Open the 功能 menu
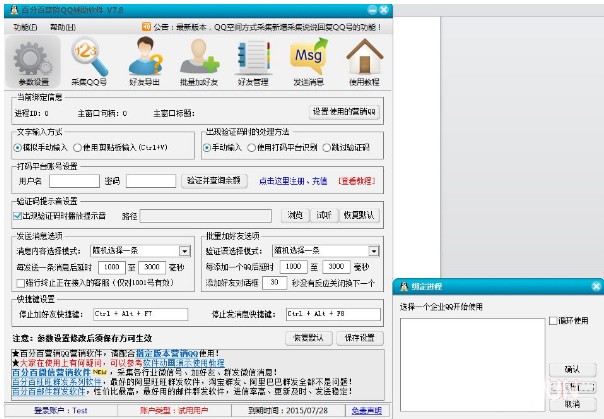Screen dimensions: 604x419 (25, 27)
